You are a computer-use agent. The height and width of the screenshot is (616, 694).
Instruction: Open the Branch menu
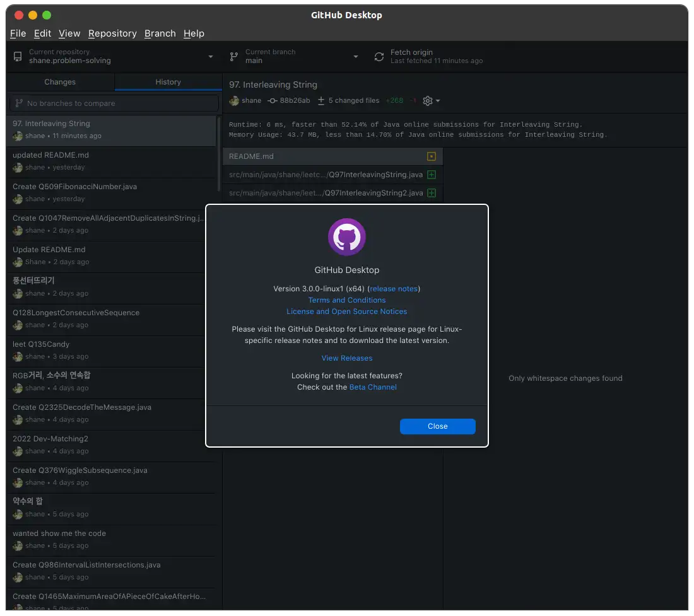(x=160, y=33)
